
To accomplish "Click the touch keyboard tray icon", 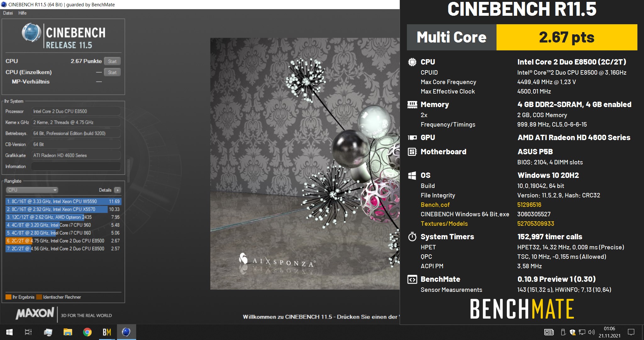I will 549,332.
